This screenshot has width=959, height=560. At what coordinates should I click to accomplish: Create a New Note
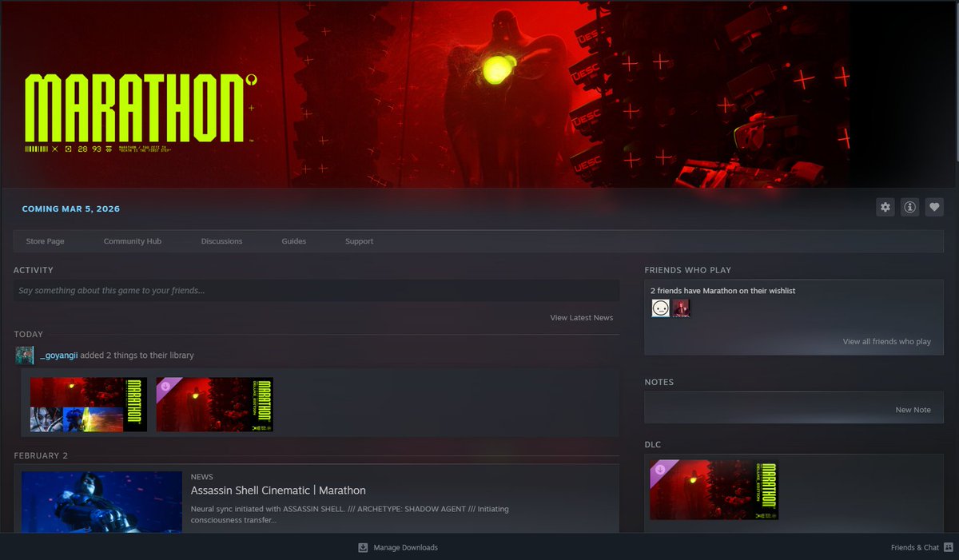[x=913, y=410]
